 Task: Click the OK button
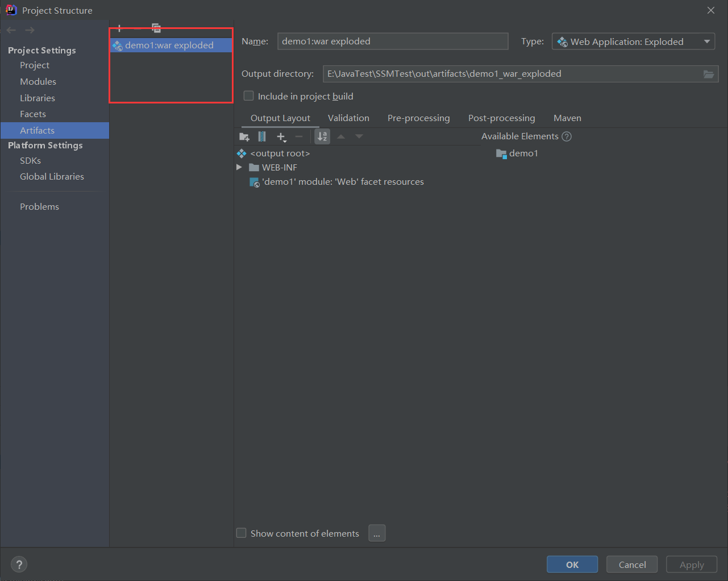pos(572,565)
